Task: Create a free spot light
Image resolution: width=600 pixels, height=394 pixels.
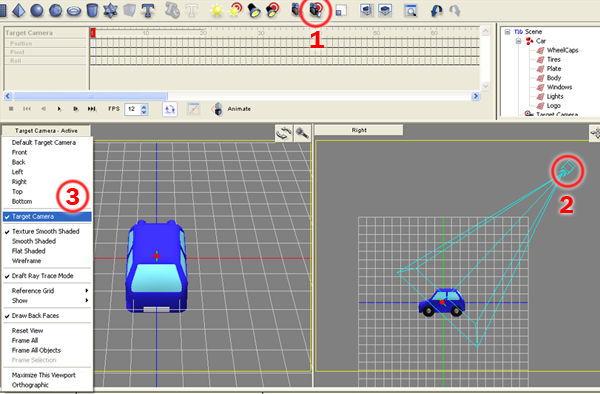Action: click(254, 10)
